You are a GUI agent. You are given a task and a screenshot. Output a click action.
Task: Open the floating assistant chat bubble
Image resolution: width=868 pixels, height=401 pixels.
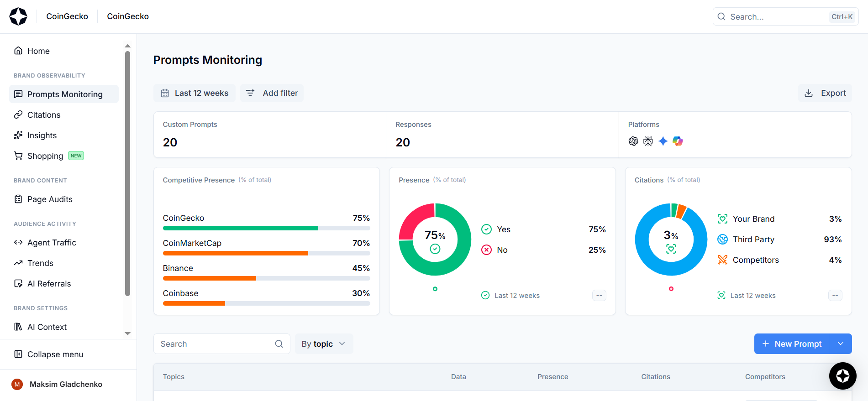(842, 376)
